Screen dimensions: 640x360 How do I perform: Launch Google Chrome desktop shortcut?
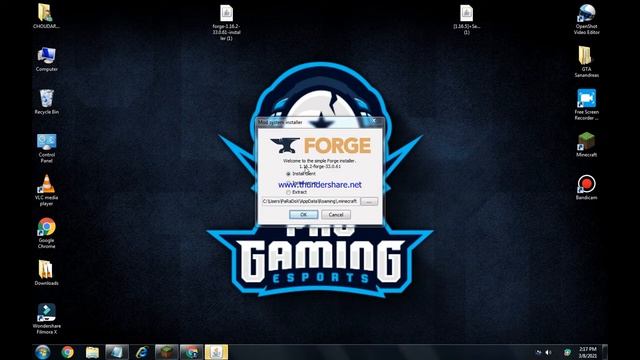[47, 233]
